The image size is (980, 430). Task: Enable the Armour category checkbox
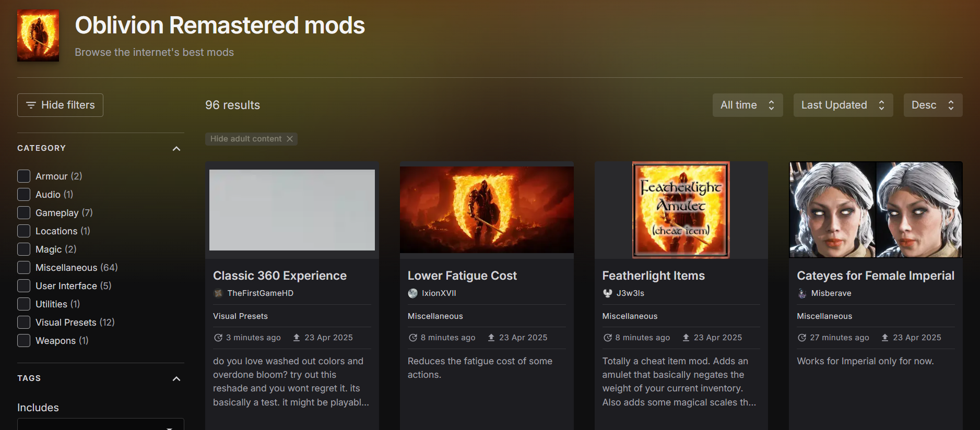click(23, 176)
